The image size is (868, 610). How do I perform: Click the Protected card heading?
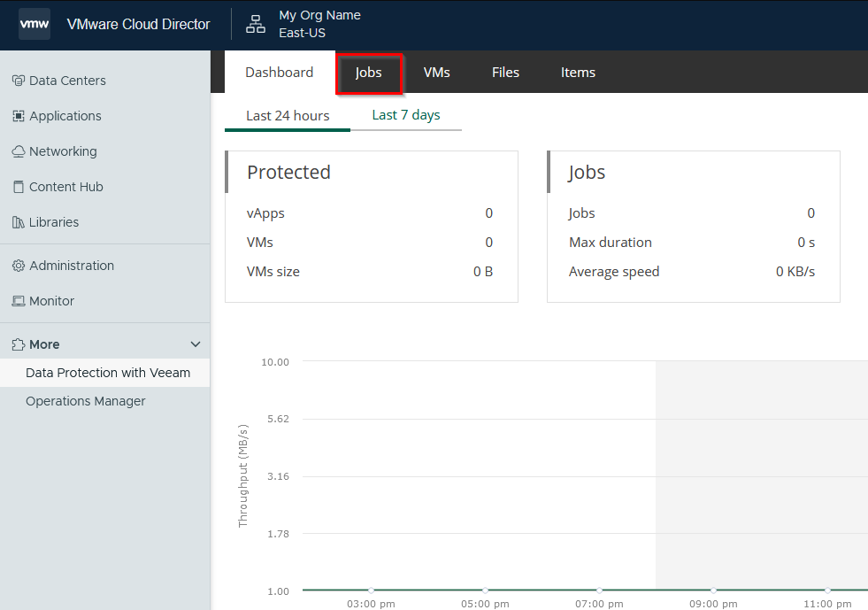click(x=288, y=173)
